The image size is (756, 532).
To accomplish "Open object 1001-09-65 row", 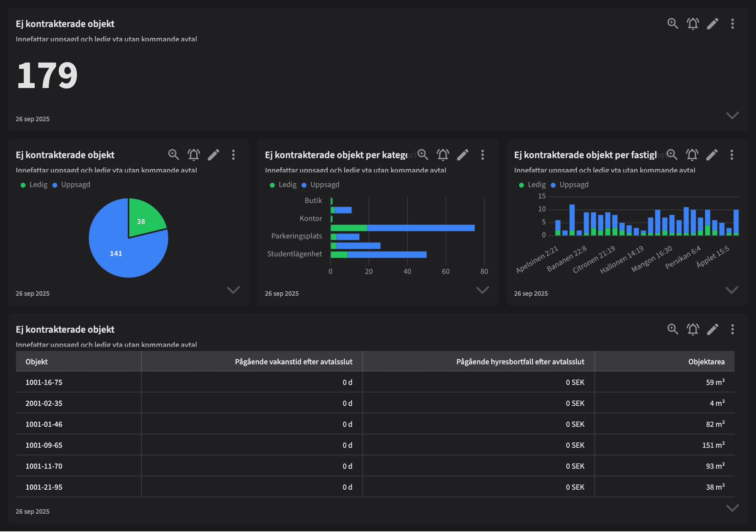I will 44,445.
